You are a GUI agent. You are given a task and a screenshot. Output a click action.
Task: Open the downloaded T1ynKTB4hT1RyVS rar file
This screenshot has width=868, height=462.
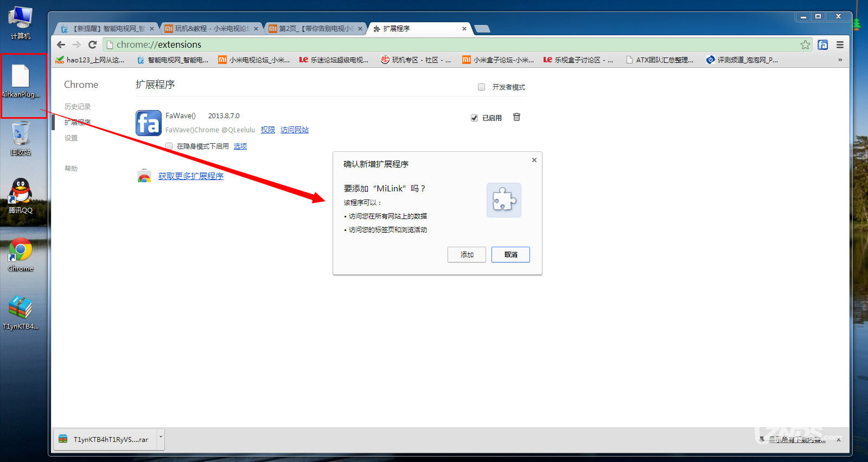[x=105, y=439]
